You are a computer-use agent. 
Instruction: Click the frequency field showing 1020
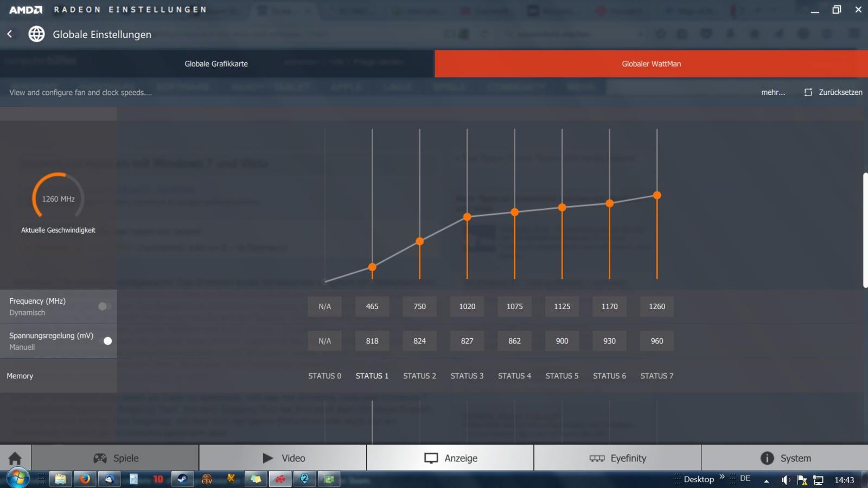point(467,306)
